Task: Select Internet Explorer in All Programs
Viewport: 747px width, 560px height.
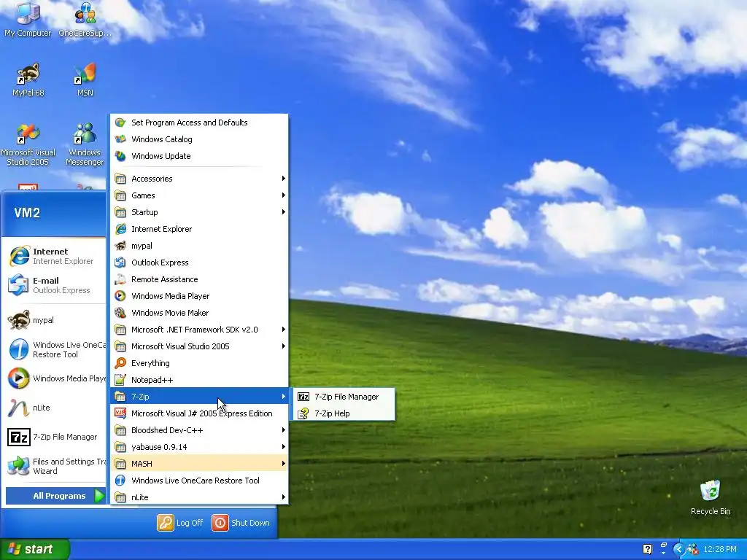Action: coord(199,228)
